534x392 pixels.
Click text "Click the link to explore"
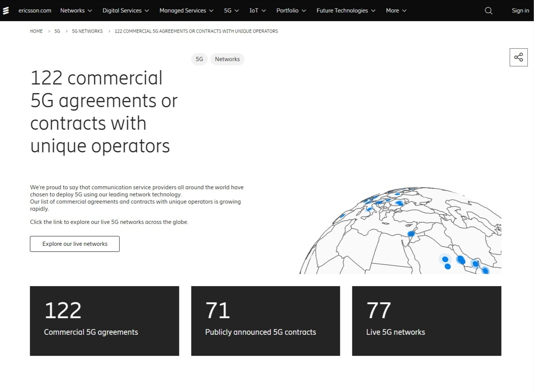tap(109, 222)
